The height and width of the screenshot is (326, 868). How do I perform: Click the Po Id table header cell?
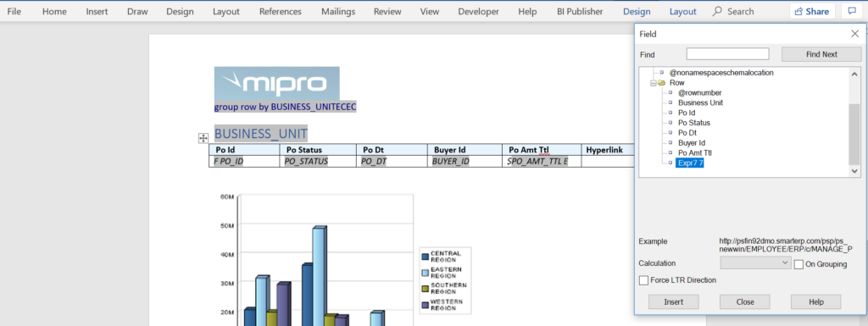[244, 150]
